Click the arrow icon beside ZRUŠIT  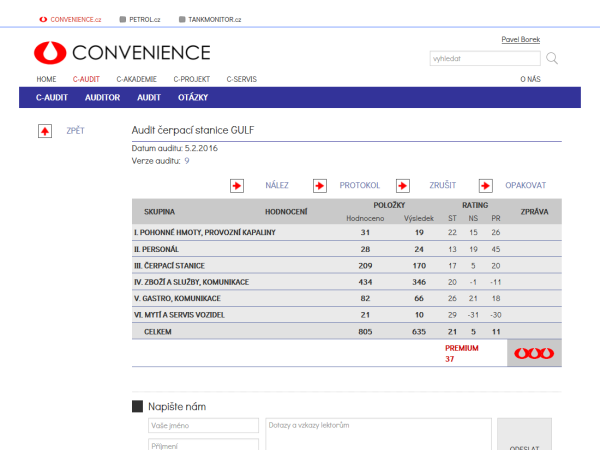(x=403, y=186)
